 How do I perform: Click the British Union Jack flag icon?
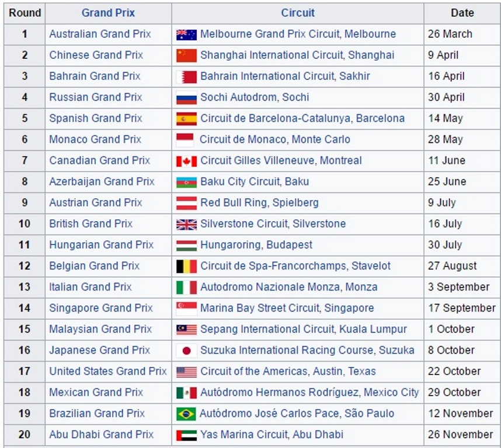(186, 225)
